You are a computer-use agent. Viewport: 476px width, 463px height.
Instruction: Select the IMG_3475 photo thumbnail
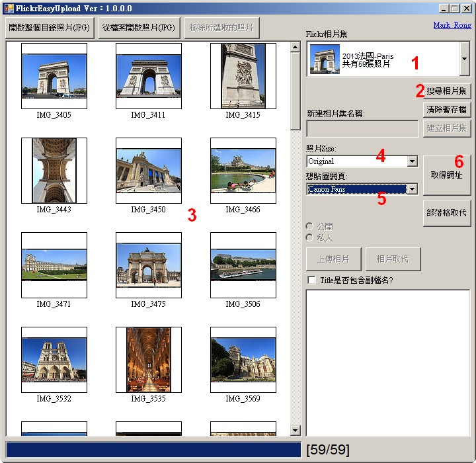click(x=149, y=265)
